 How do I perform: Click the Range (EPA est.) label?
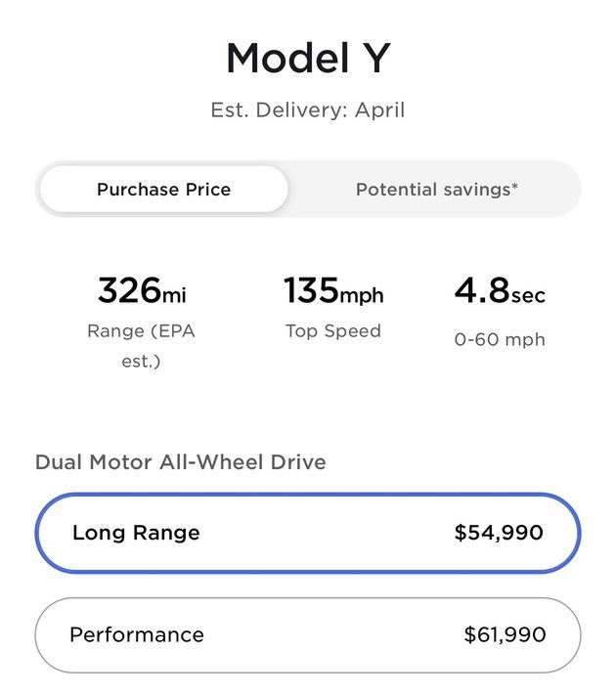(x=141, y=346)
